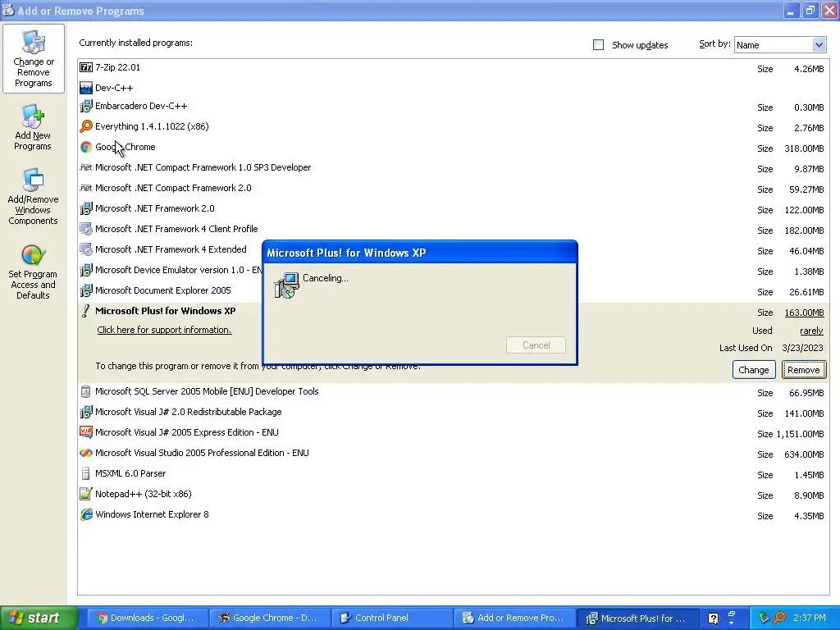Select Visual Studio 2005 Professional icon

pos(85,453)
